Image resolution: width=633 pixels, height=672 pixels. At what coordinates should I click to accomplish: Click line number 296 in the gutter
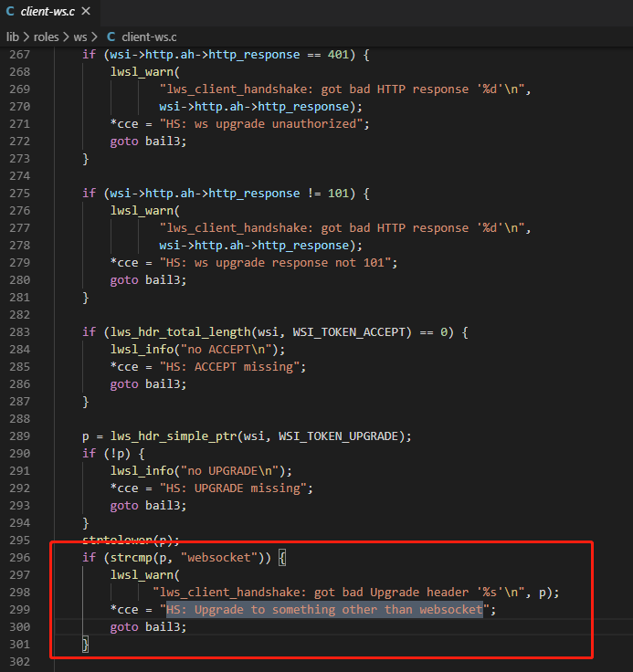point(20,558)
